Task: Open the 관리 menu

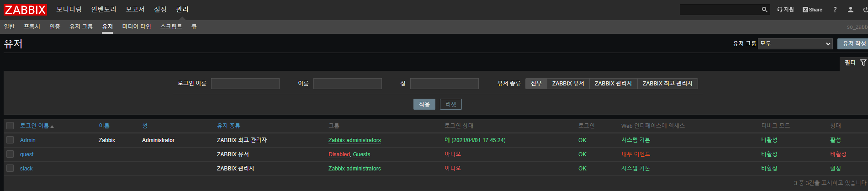Action: (182, 10)
